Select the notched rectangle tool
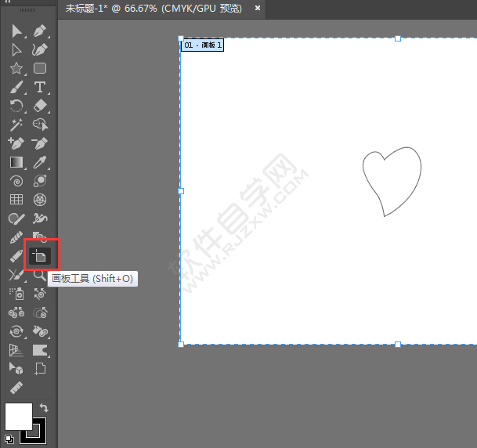The image size is (477, 448). coord(40,350)
